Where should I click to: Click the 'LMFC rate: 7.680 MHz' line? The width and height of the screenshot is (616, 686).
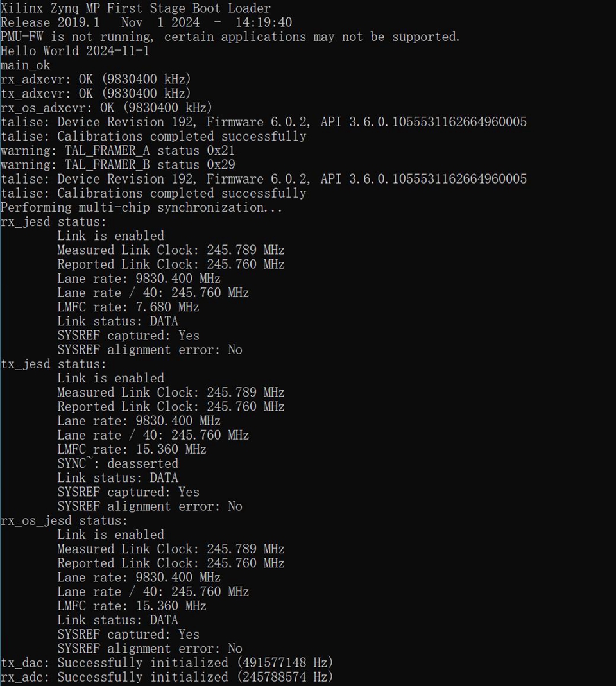(x=128, y=307)
